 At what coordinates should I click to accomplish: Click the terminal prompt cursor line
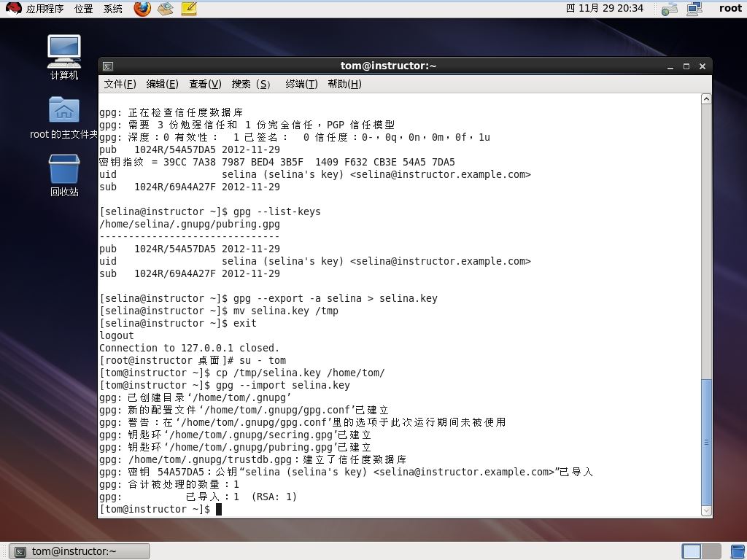tap(160, 509)
